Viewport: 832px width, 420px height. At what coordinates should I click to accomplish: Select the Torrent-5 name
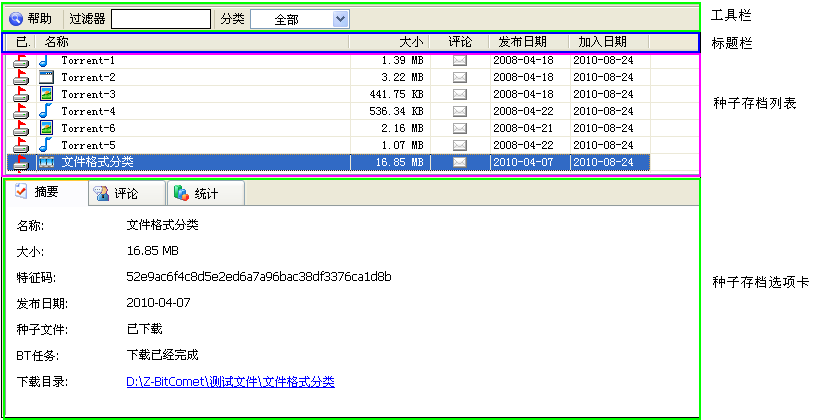(88, 145)
